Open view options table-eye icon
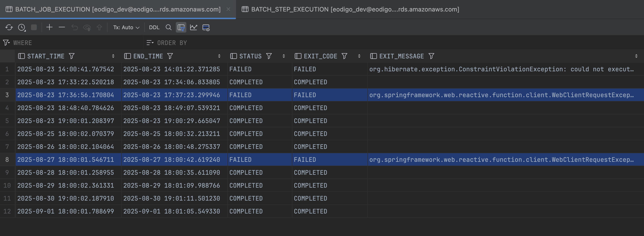Screen dimensions: 644x236 (206, 27)
